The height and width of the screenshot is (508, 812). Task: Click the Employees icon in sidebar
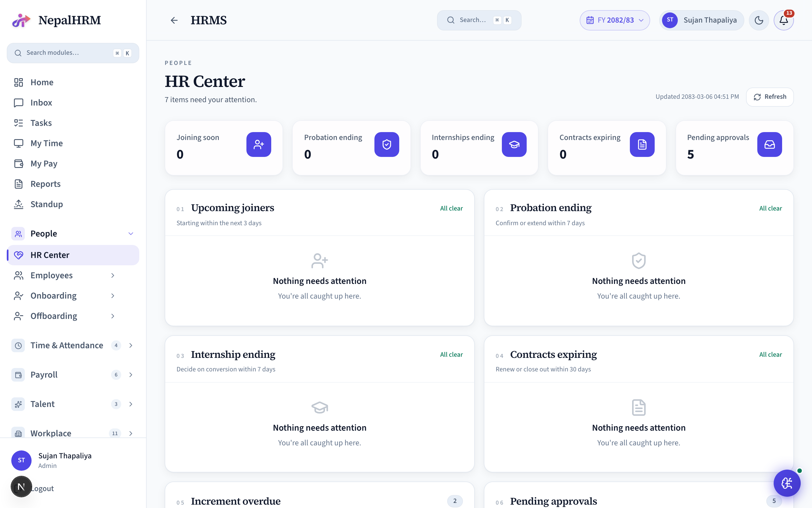pos(18,275)
